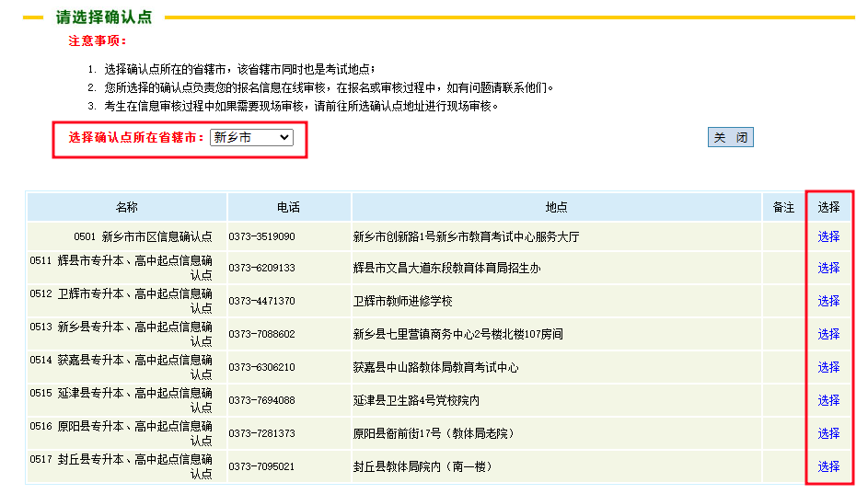Click the 卫辉市教师进修学校 address cell
This screenshot has height=494, width=868.
tap(403, 301)
